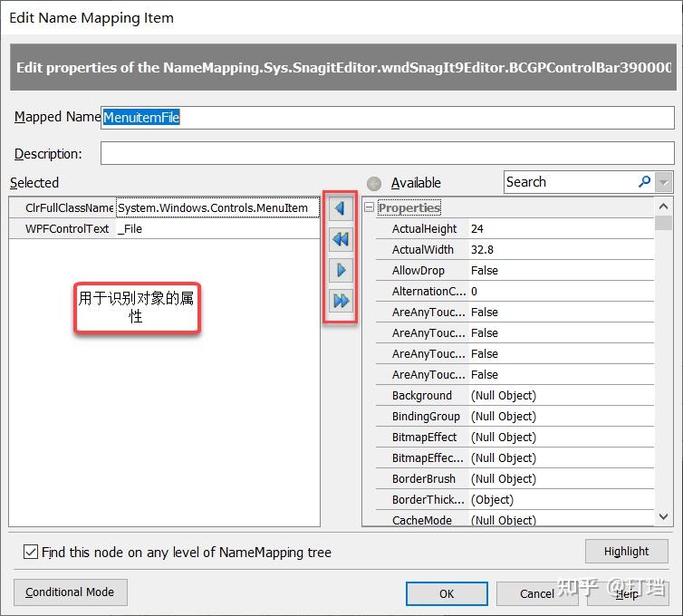Open the Search box dropdown arrow
This screenshot has height=616, width=683.
[x=664, y=182]
